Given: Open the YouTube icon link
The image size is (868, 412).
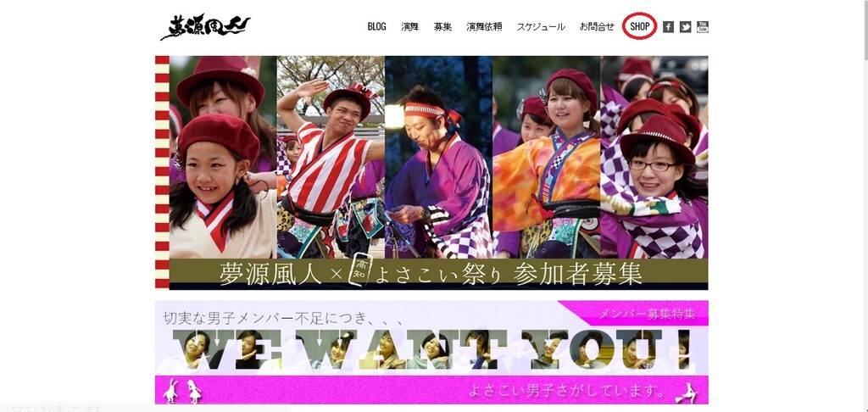Looking at the screenshot, I should [703, 26].
